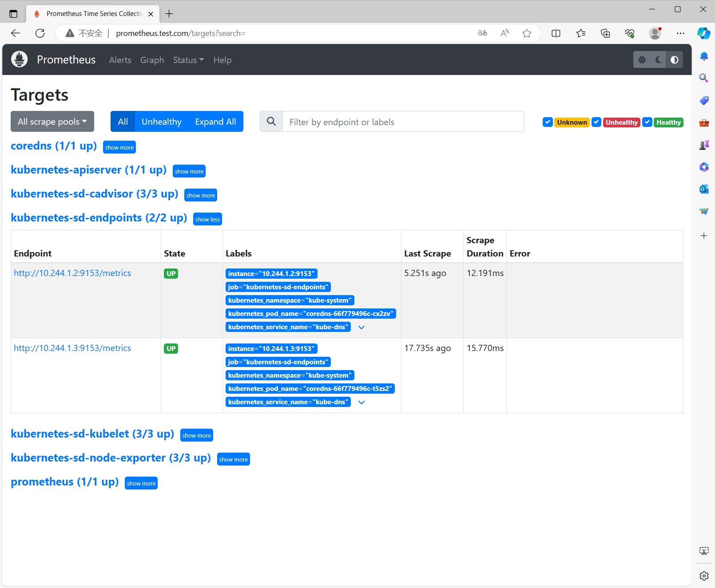Reload the Prometheus targets page

[x=40, y=33]
